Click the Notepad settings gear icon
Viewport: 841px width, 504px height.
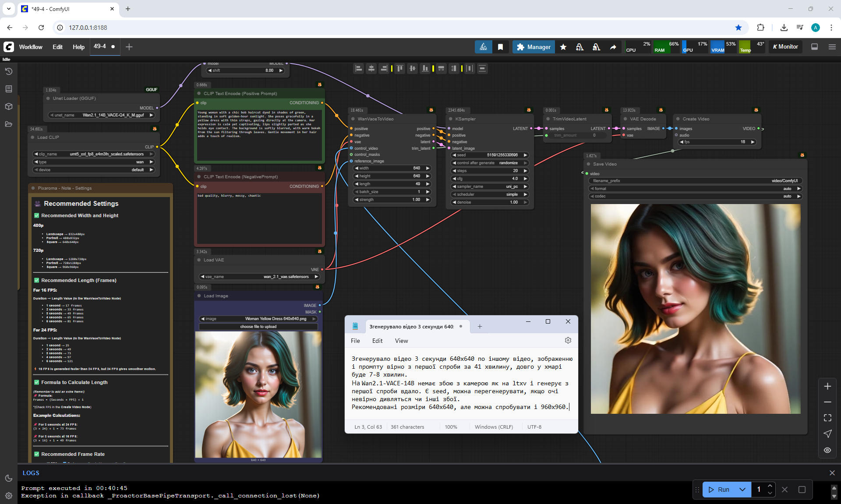coord(568,340)
